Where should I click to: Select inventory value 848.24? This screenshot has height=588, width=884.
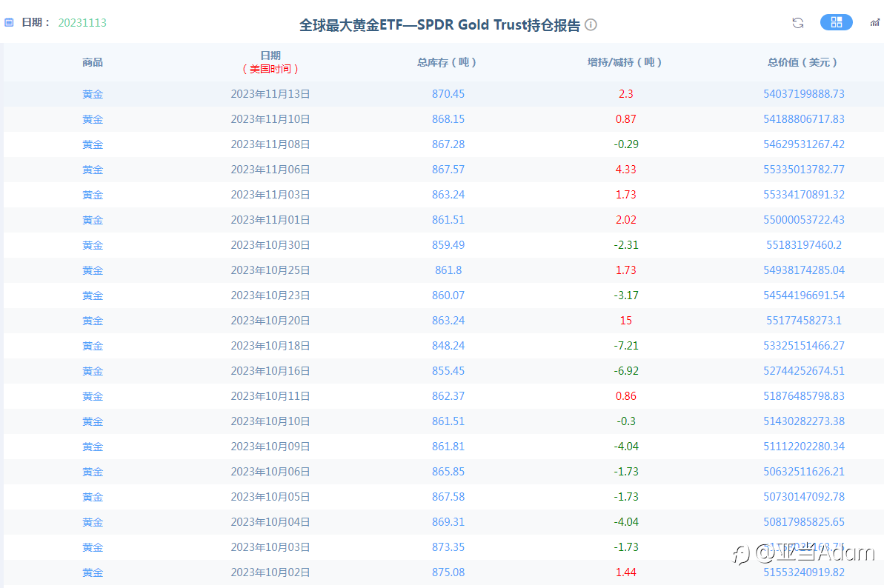(448, 346)
